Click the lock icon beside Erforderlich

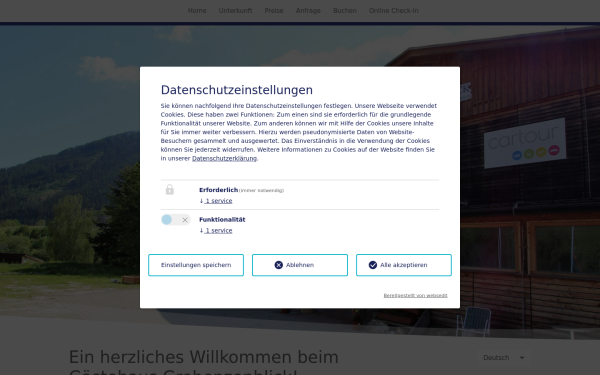click(x=170, y=189)
